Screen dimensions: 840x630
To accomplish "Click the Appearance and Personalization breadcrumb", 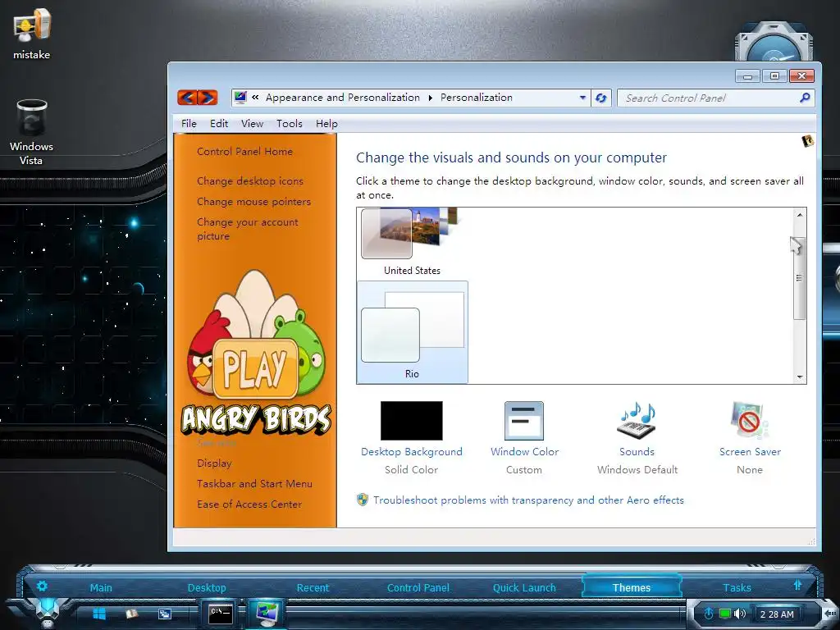I will 342,98.
